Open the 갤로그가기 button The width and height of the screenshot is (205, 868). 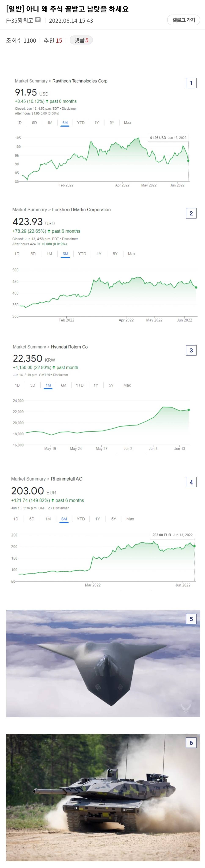click(184, 20)
